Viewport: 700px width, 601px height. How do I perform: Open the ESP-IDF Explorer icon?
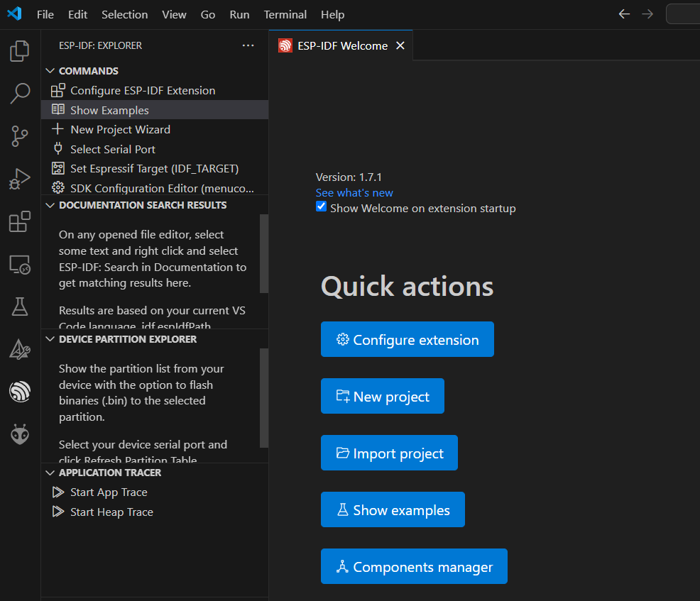(x=20, y=391)
